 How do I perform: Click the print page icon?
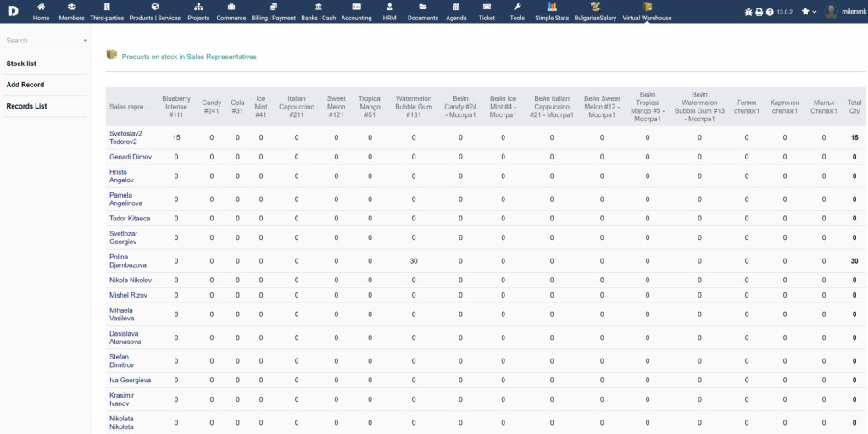tap(759, 12)
